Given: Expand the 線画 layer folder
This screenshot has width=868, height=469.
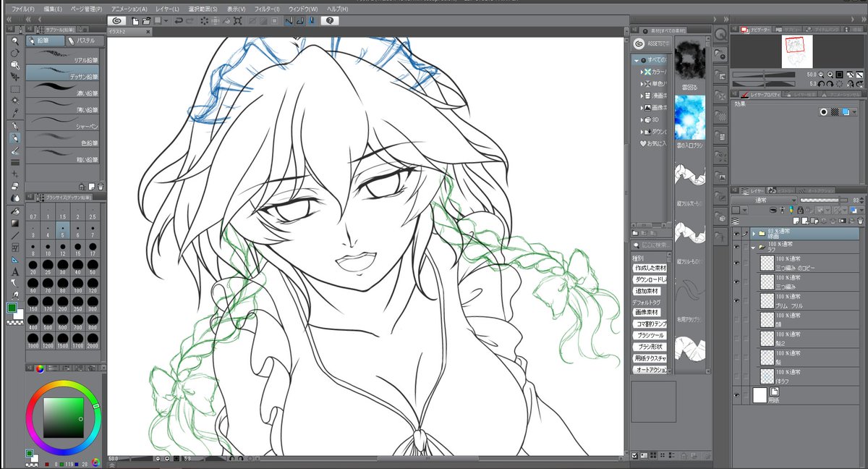Looking at the screenshot, I should [x=754, y=233].
